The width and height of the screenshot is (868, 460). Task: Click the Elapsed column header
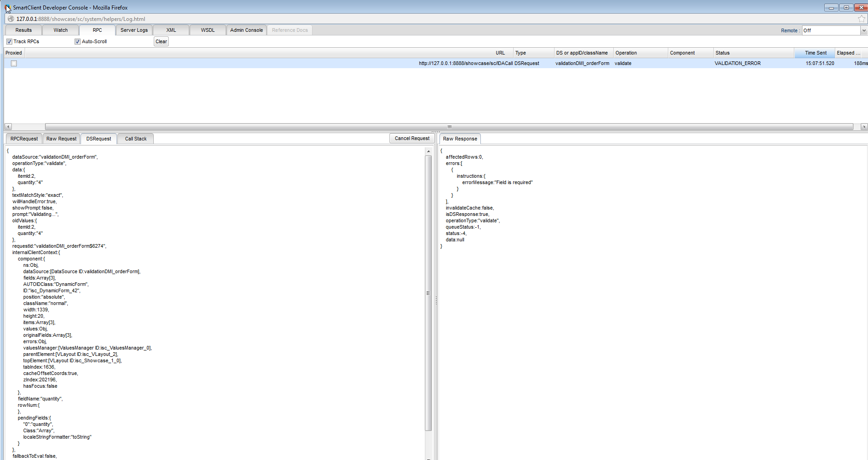pyautogui.click(x=848, y=53)
